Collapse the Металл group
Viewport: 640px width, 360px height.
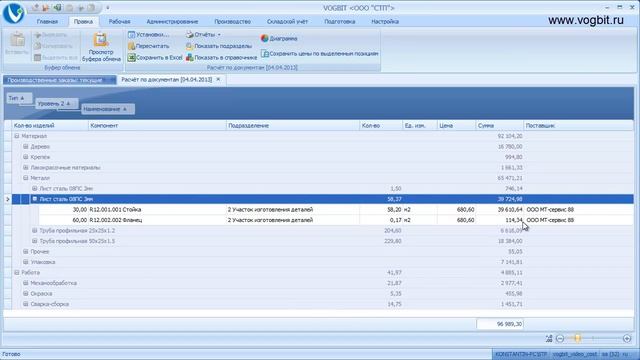click(x=26, y=178)
